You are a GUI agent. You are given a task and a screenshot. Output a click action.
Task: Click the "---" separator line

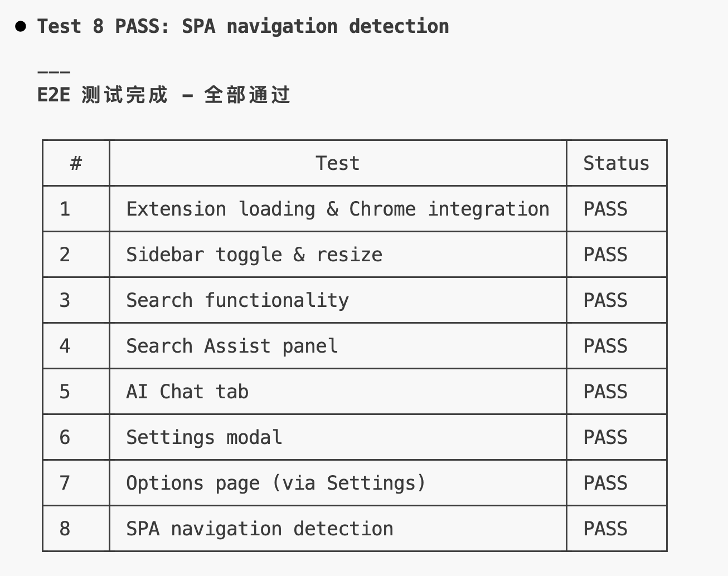[x=54, y=72]
